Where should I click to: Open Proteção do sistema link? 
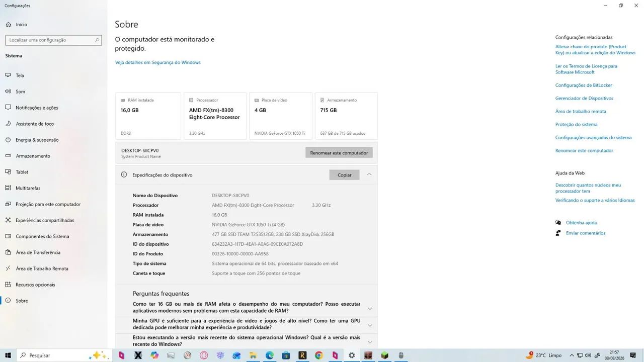pos(577,125)
